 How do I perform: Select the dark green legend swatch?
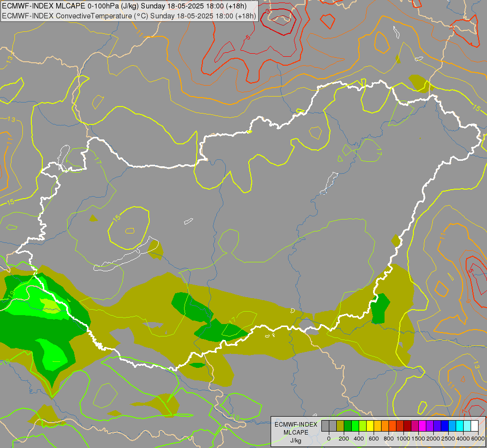(348, 426)
